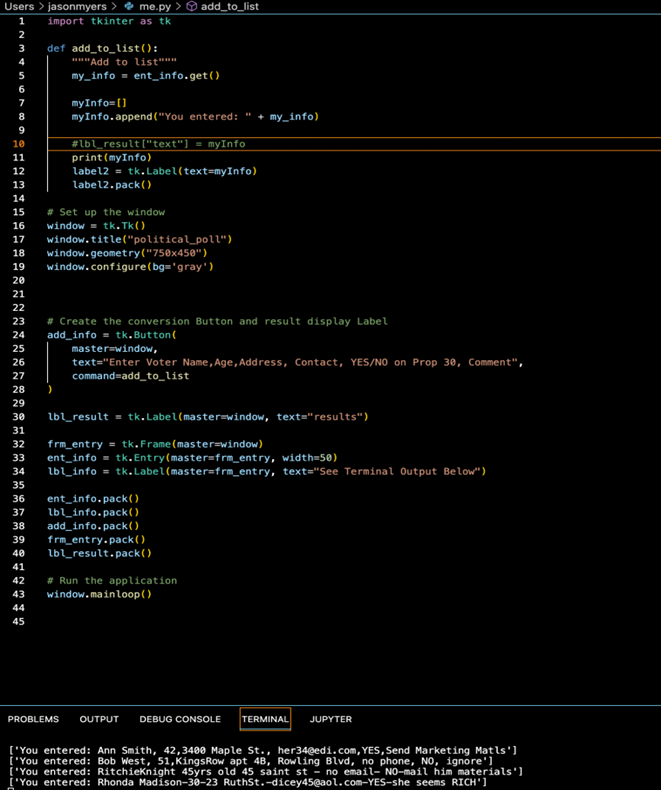Viewport: 661px width, 790px height.
Task: Switch to the JUPYTER tab
Action: click(330, 719)
